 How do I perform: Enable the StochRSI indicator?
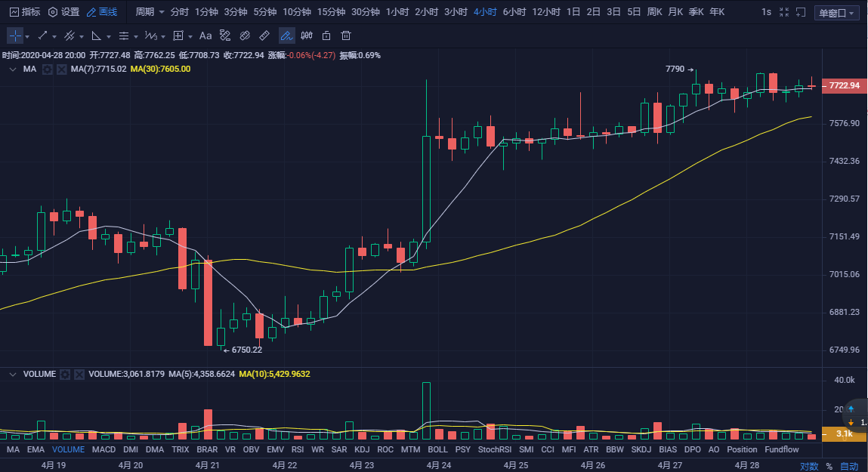[x=494, y=449]
